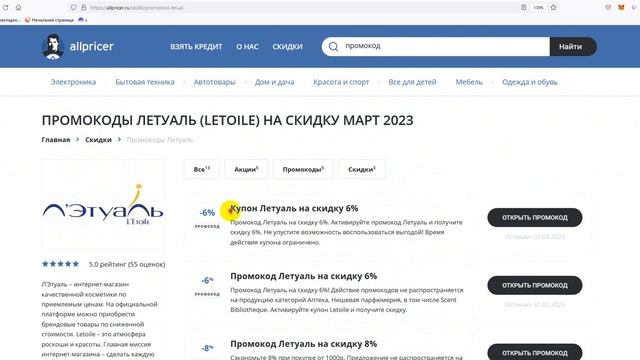Open the MetaMask fox extension icon

[622, 7]
